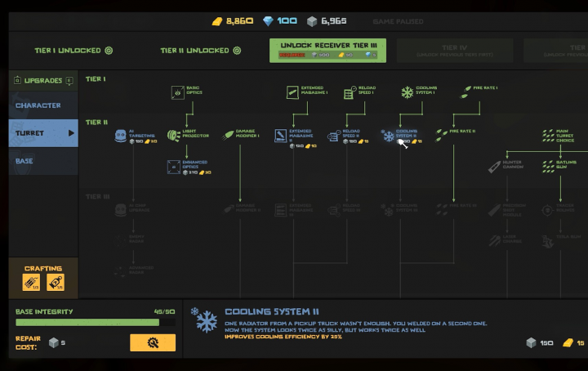
Task: Select the Gatling Gun turret upgrade
Action: point(548,167)
